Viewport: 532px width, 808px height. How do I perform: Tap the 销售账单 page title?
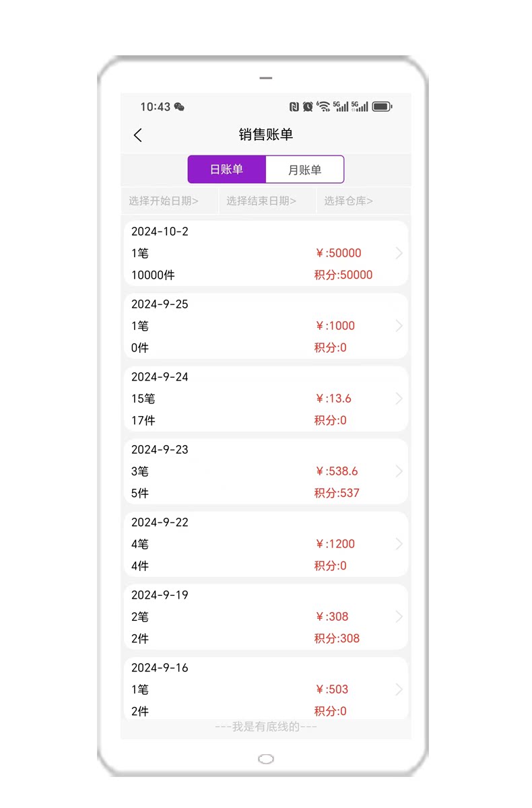[266, 135]
